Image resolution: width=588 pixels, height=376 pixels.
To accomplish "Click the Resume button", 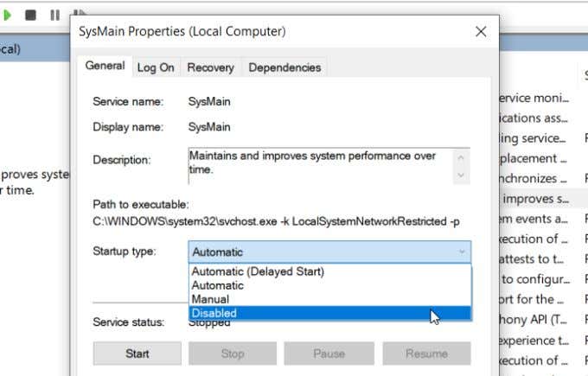I will pyautogui.click(x=426, y=354).
